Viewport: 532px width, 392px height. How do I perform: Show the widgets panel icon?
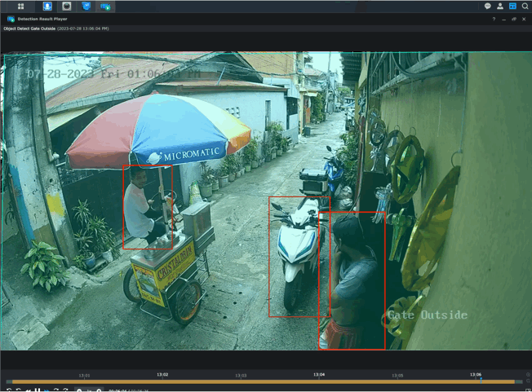tap(512, 6)
